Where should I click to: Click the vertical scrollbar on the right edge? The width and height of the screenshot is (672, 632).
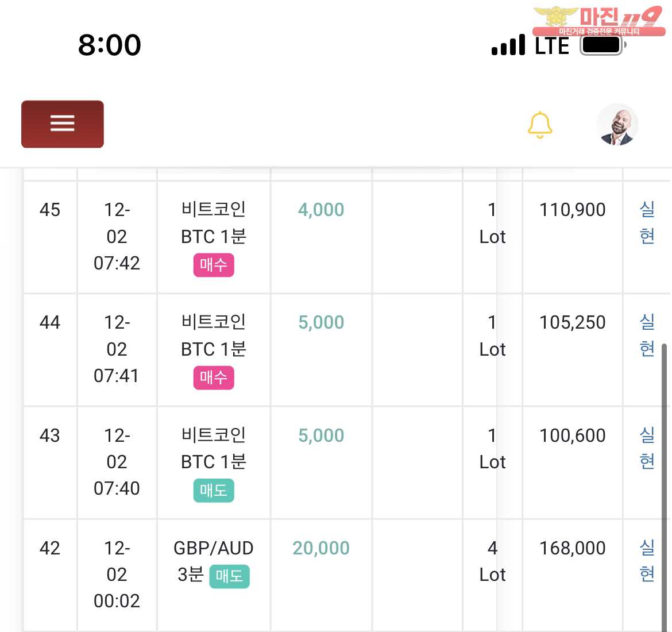pos(665,484)
